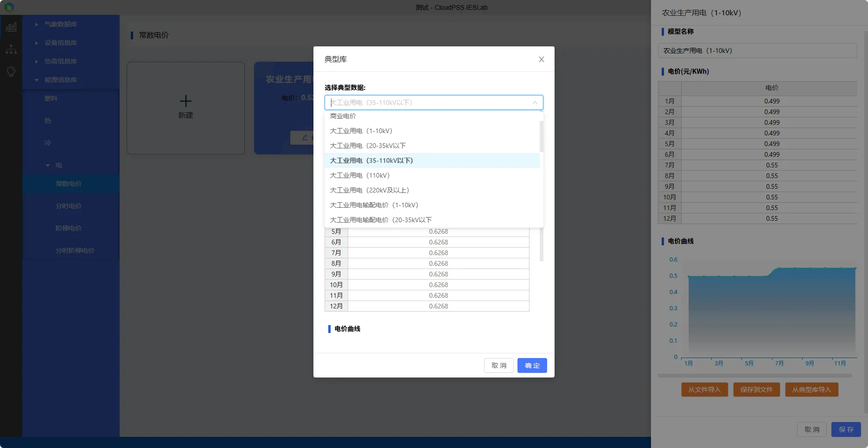This screenshot has height=448, width=868.
Task: Click dropdown list scrollbar
Action: tap(542, 136)
